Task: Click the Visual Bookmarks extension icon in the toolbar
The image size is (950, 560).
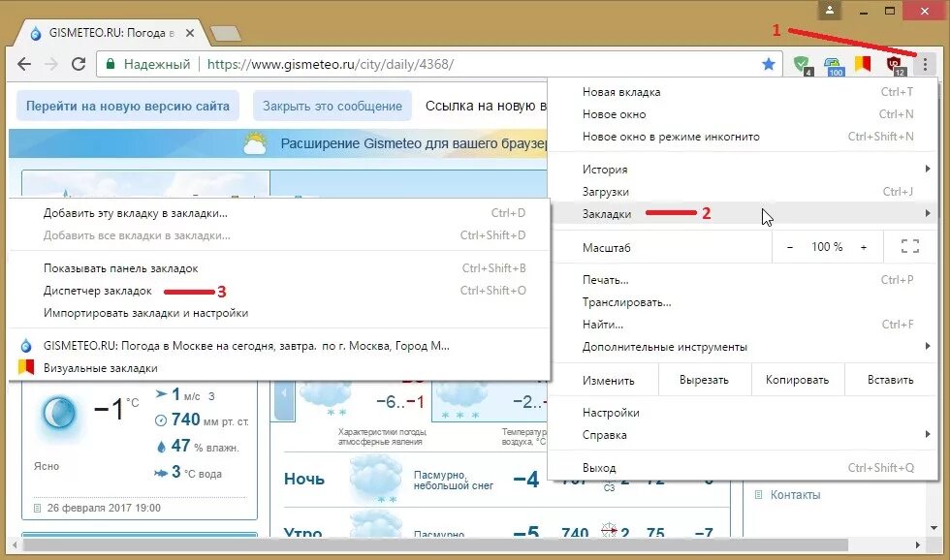Action: pos(863,64)
